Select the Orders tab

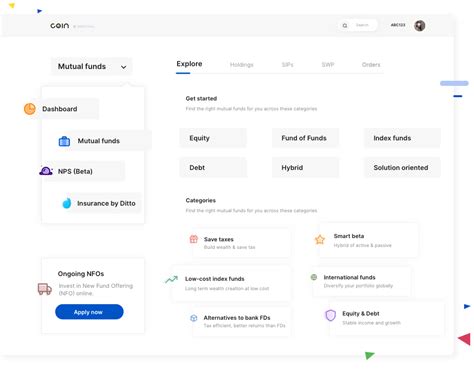tap(371, 65)
